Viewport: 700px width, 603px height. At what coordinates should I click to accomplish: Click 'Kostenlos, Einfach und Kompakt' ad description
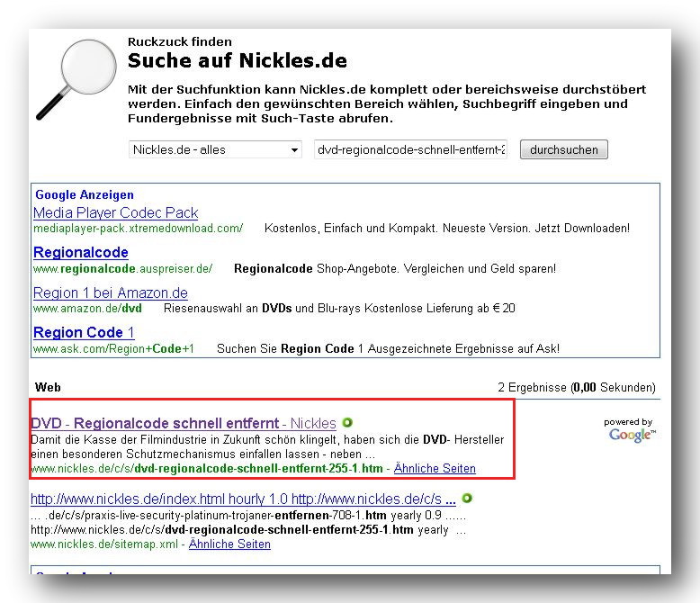(447, 229)
